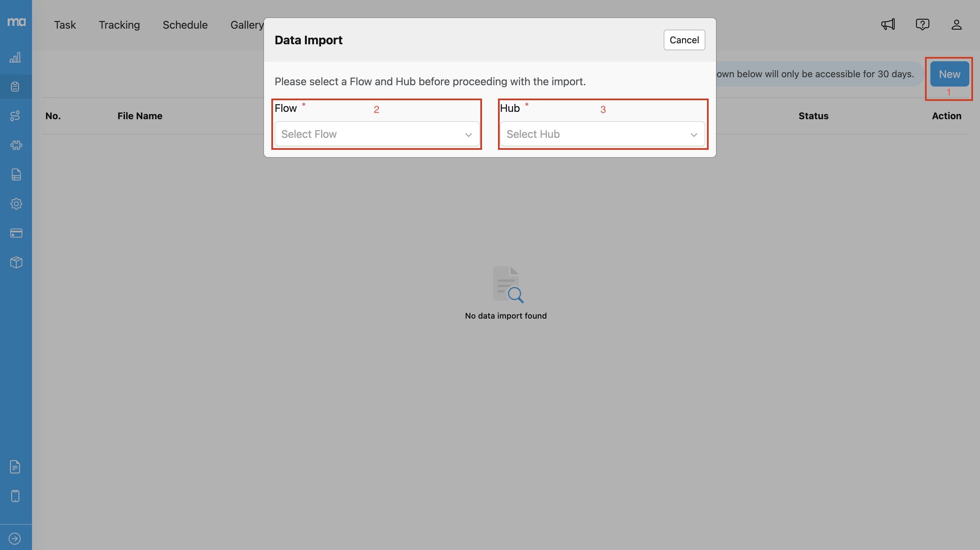The width and height of the screenshot is (980, 550).
Task: Open the megaphone announcements icon
Action: click(888, 24)
